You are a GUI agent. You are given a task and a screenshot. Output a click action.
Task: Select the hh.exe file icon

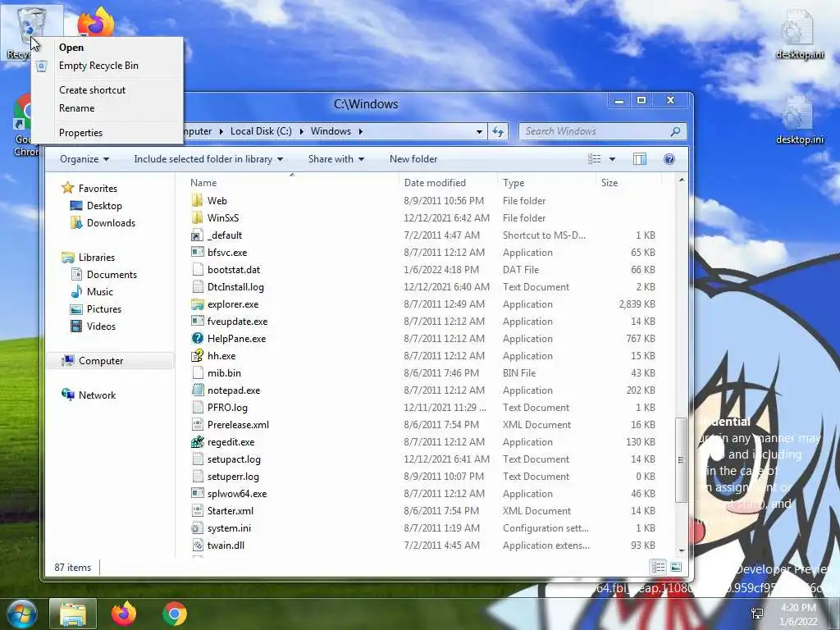click(x=198, y=356)
